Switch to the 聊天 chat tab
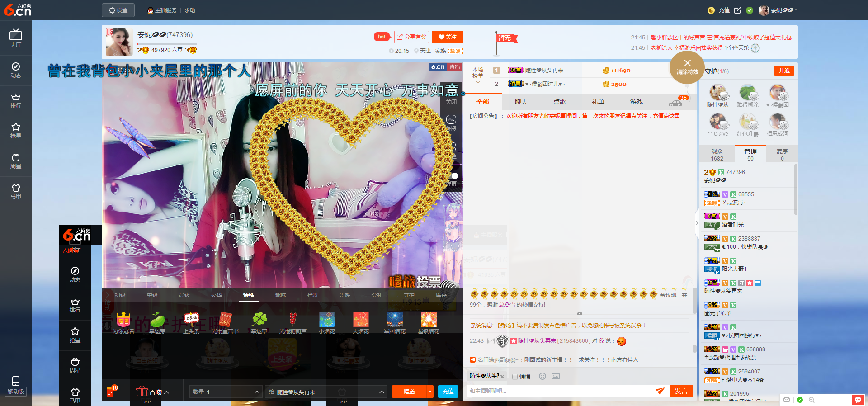The width and height of the screenshot is (868, 406). (x=521, y=102)
